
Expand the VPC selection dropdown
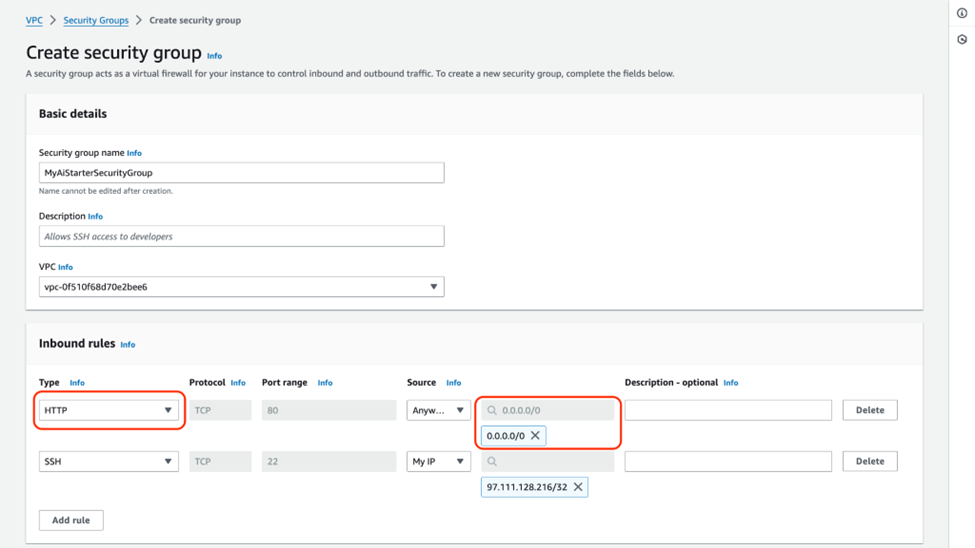click(x=241, y=287)
